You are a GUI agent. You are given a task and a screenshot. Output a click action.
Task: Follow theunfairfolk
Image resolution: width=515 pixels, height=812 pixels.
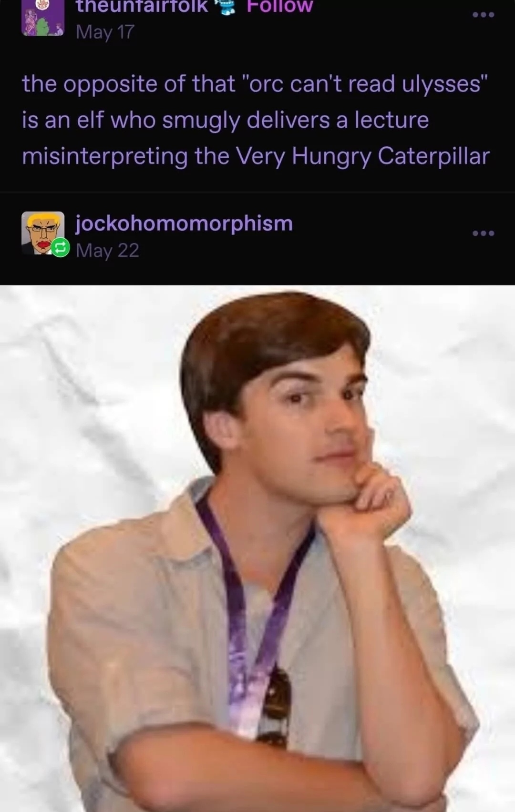click(x=279, y=7)
